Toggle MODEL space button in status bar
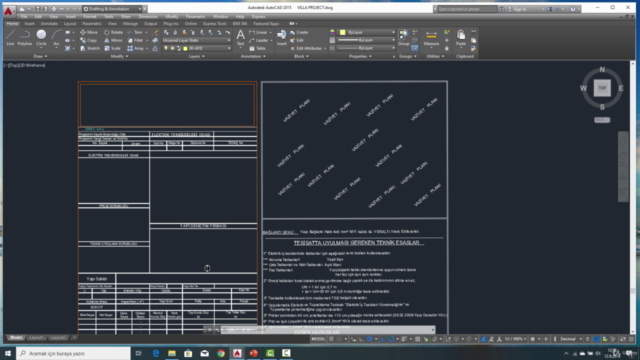Image resolution: width=640 pixels, height=360 pixels. click(x=318, y=339)
